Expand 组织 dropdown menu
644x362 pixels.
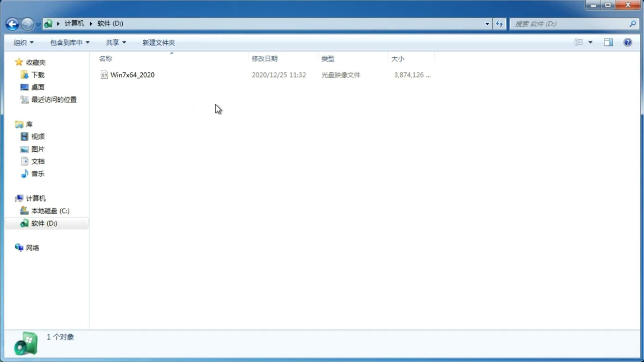point(24,42)
